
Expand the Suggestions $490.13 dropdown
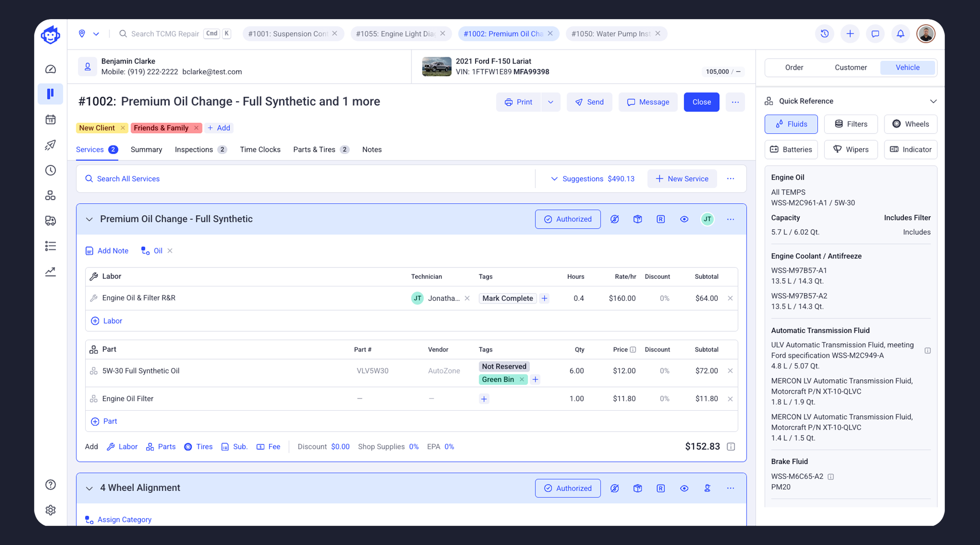(592, 179)
